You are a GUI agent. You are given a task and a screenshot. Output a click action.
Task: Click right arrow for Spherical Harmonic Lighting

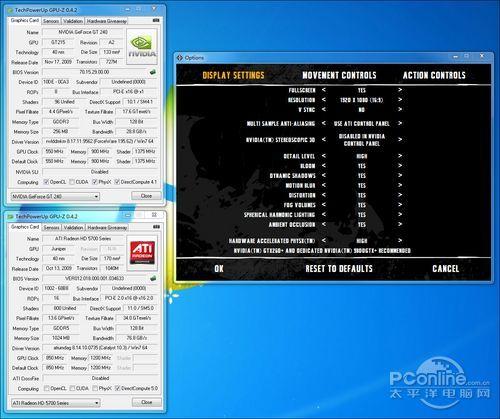point(400,215)
